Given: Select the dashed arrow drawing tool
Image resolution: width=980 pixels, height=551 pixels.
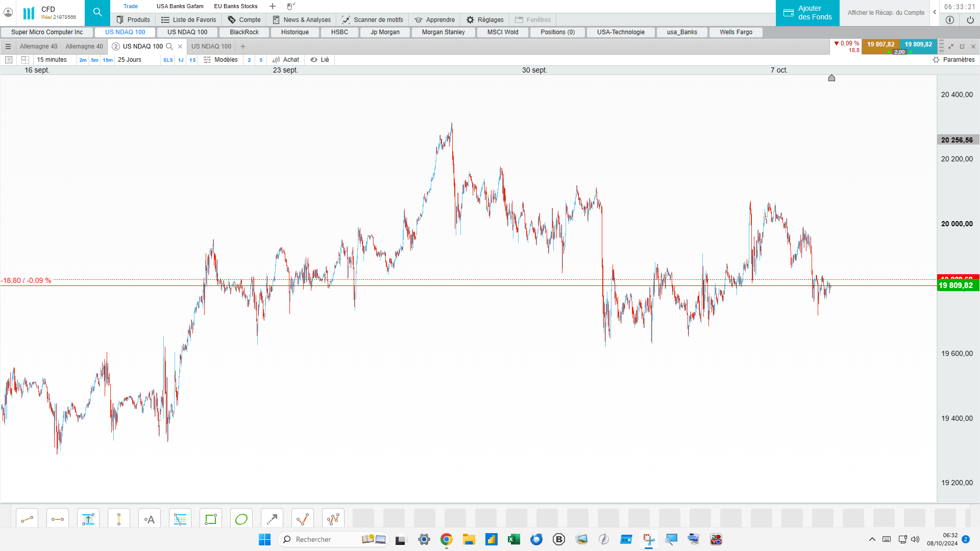Looking at the screenshot, I should (272, 519).
